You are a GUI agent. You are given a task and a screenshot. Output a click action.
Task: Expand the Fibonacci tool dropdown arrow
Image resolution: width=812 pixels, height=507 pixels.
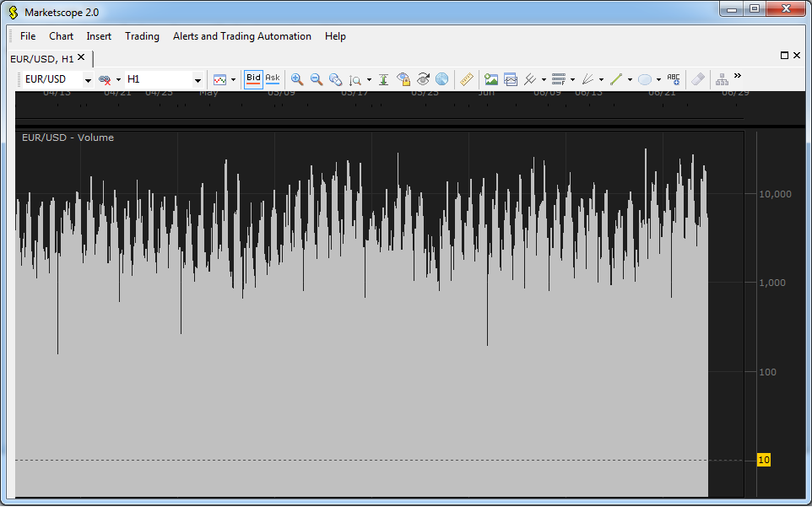coord(572,79)
